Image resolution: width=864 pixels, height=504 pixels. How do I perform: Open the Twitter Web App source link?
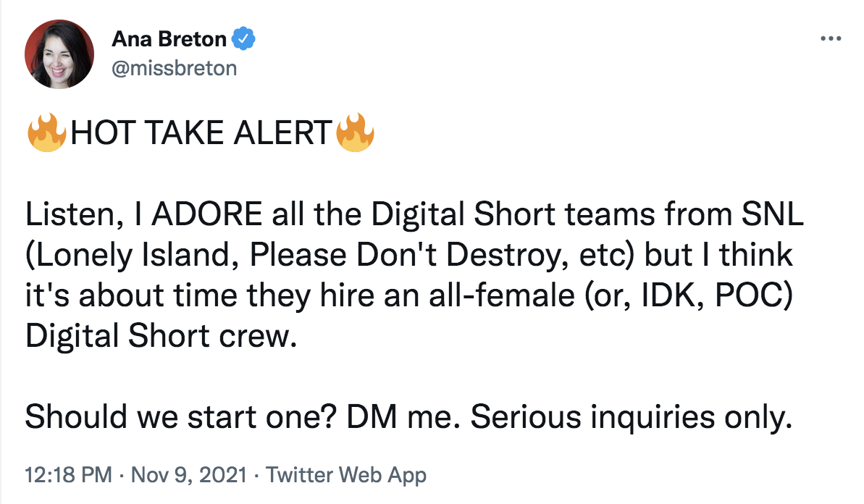tap(346, 475)
